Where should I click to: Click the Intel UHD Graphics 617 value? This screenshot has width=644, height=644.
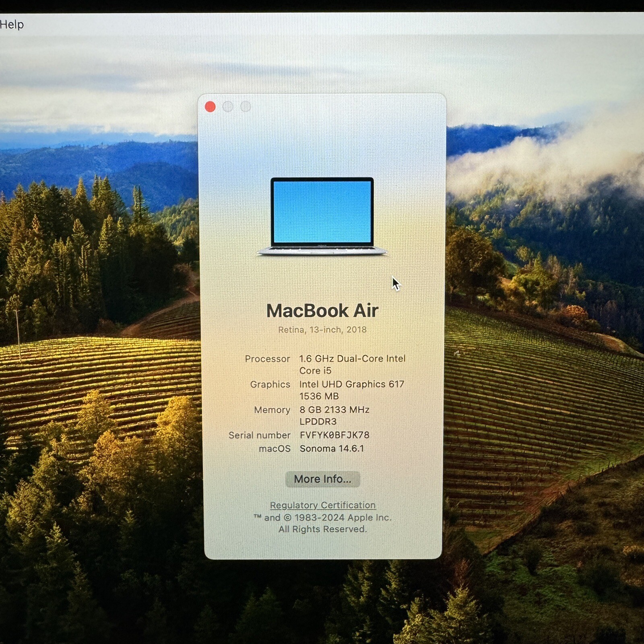pyautogui.click(x=352, y=390)
